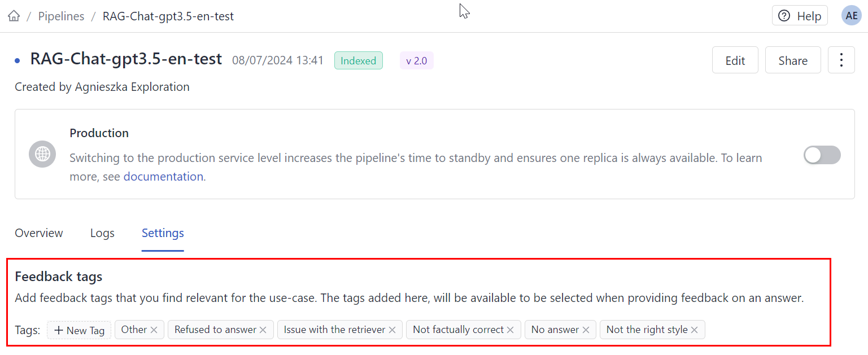
Task: Click the globe icon beside Production
Action: [x=42, y=154]
